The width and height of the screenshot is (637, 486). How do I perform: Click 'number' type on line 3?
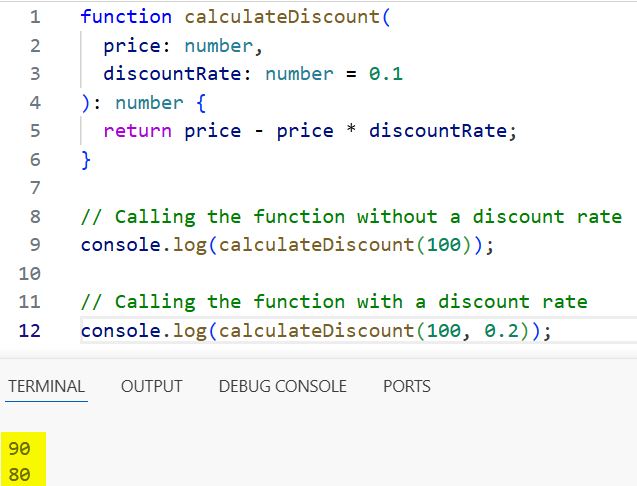[x=299, y=74]
